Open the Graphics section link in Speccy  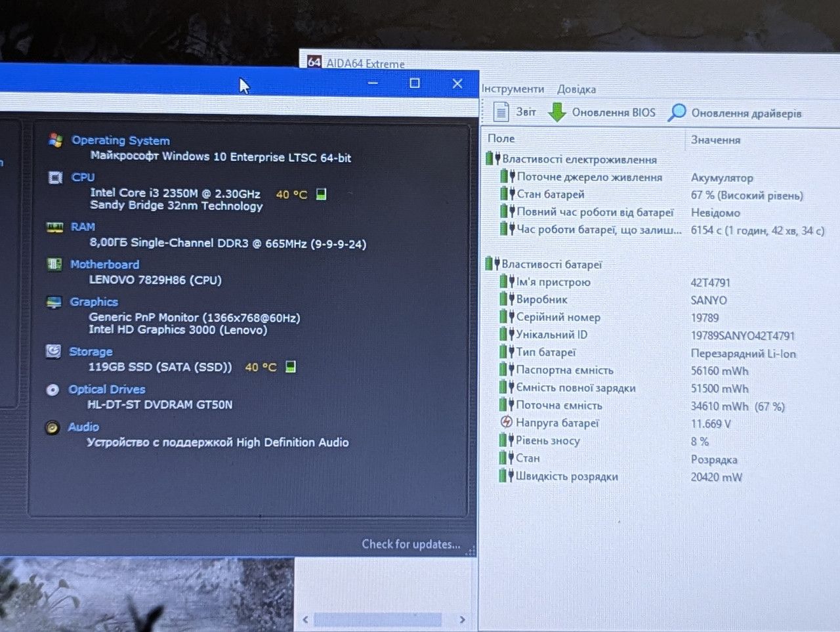(94, 302)
